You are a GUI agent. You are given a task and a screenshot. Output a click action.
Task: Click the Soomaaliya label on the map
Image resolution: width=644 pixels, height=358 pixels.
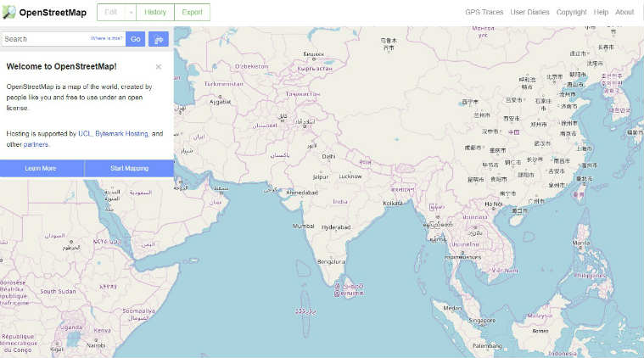pos(139,310)
